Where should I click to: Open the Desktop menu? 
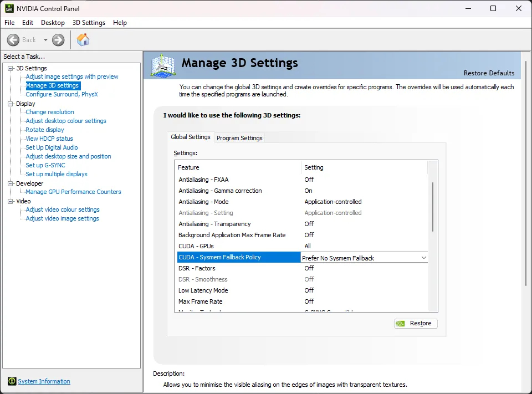[53, 23]
